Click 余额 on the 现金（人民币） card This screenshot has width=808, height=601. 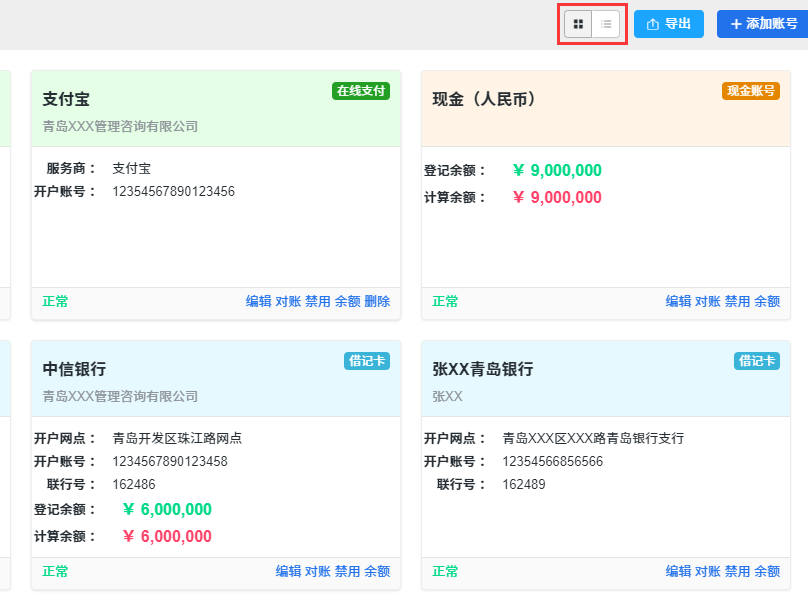tap(767, 301)
